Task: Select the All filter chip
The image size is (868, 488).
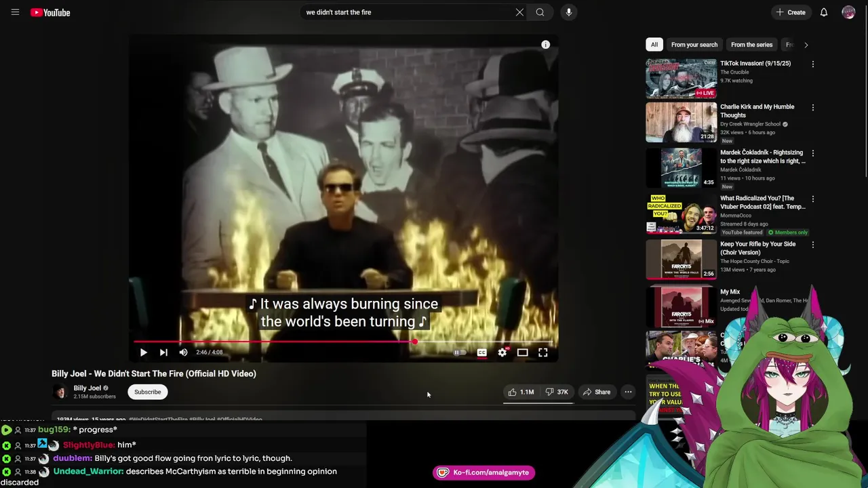Action: 654,45
